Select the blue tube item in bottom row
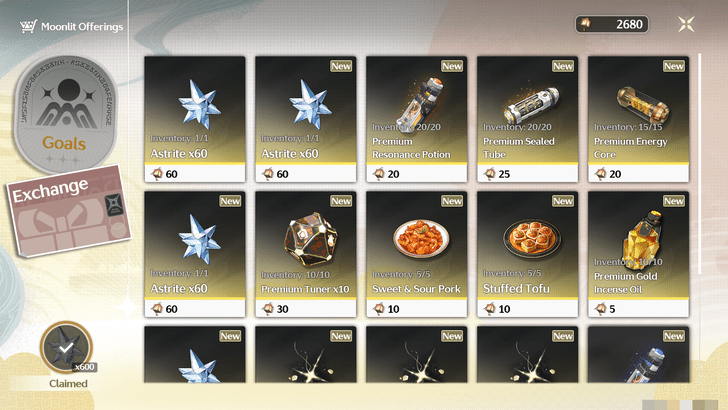The height and width of the screenshot is (410, 728). tap(638, 354)
